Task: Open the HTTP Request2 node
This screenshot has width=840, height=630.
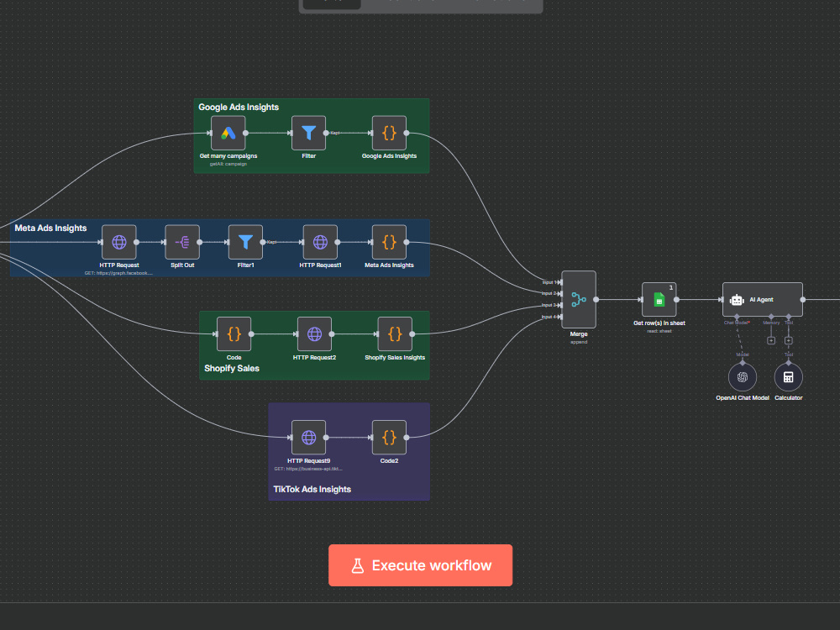Action: point(314,334)
